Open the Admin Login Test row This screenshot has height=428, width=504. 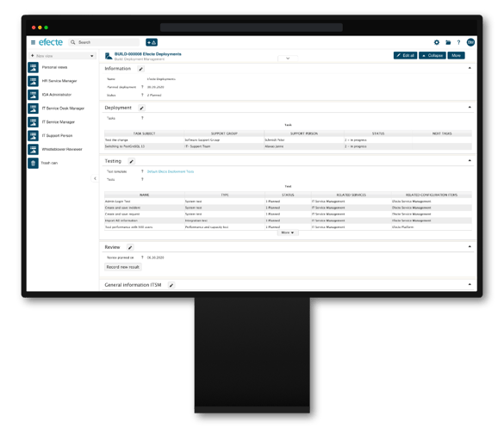point(288,202)
